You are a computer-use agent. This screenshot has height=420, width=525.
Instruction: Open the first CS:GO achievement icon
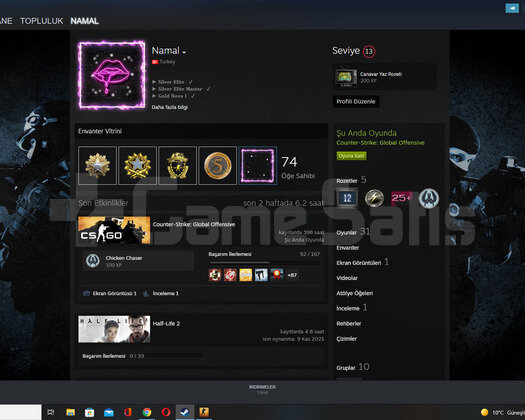(x=215, y=275)
